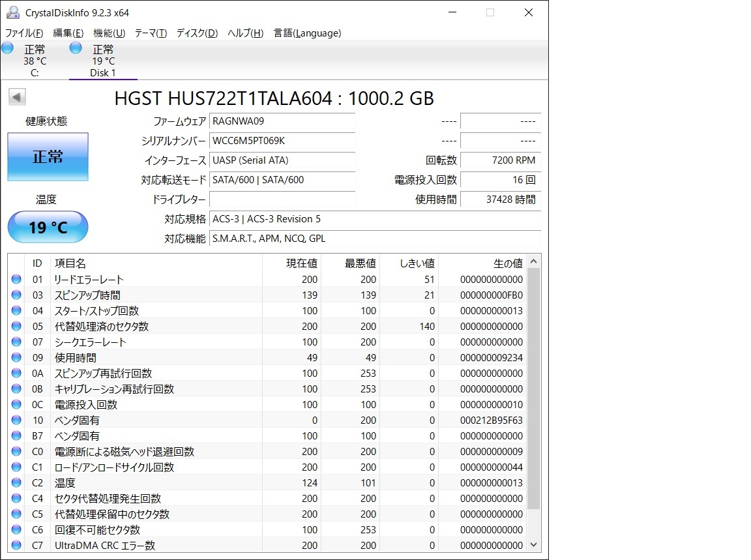Click status orb for ID 05 代替処理済のセクタ数
This screenshot has width=751, height=560.
(16, 326)
